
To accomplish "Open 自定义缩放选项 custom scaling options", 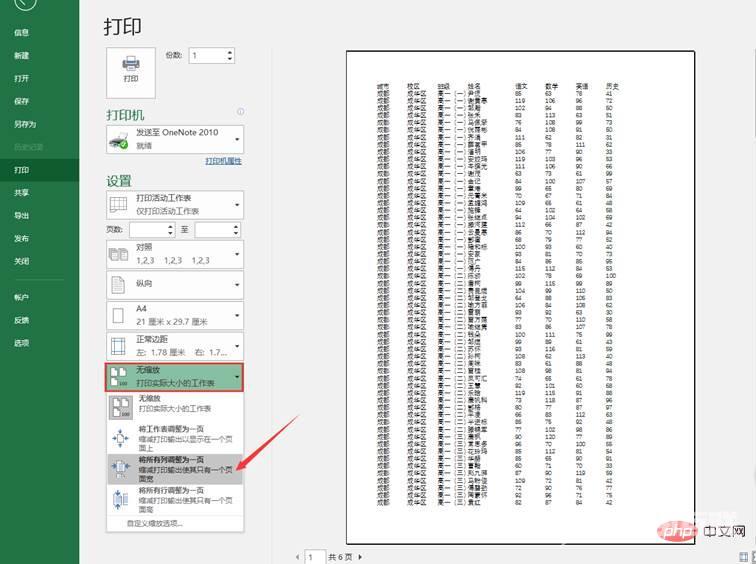I will (x=154, y=524).
